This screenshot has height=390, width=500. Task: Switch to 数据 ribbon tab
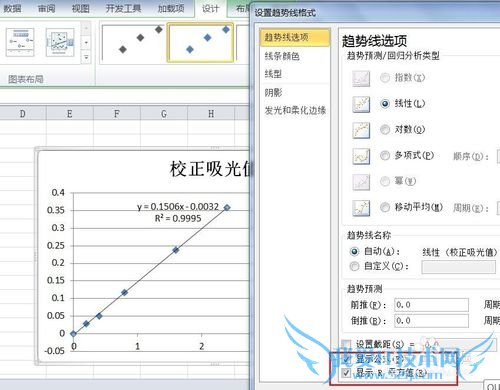(x=12, y=8)
